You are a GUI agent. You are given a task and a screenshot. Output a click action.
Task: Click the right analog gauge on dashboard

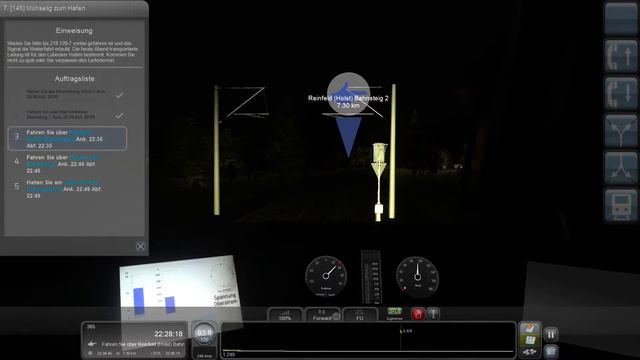point(418,277)
